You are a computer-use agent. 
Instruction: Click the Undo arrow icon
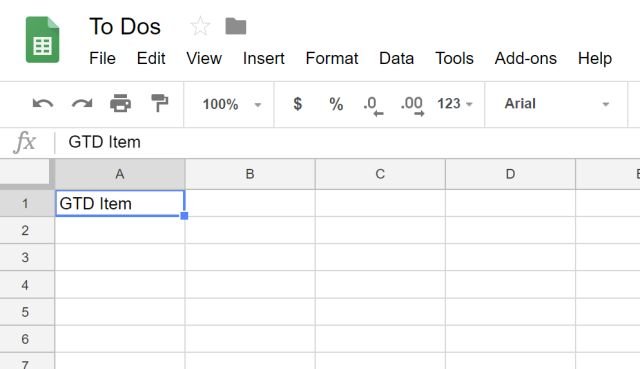[x=43, y=104]
